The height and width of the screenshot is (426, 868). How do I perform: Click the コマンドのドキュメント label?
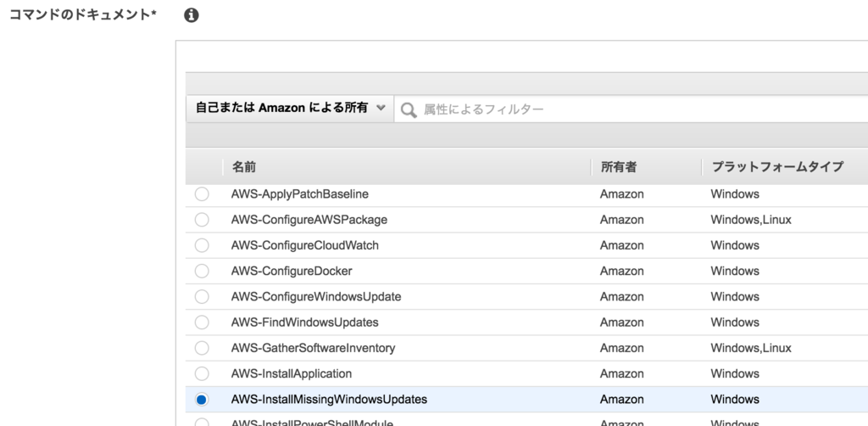tap(83, 15)
